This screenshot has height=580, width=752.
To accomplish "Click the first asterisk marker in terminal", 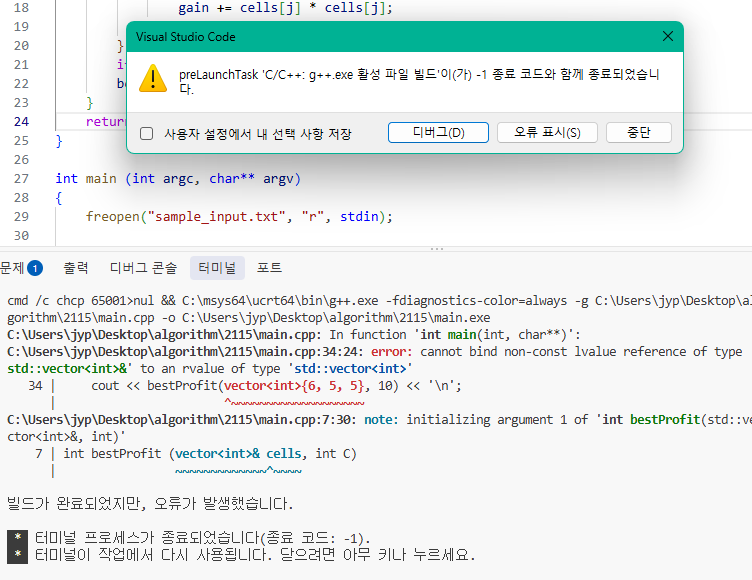I will (17, 538).
